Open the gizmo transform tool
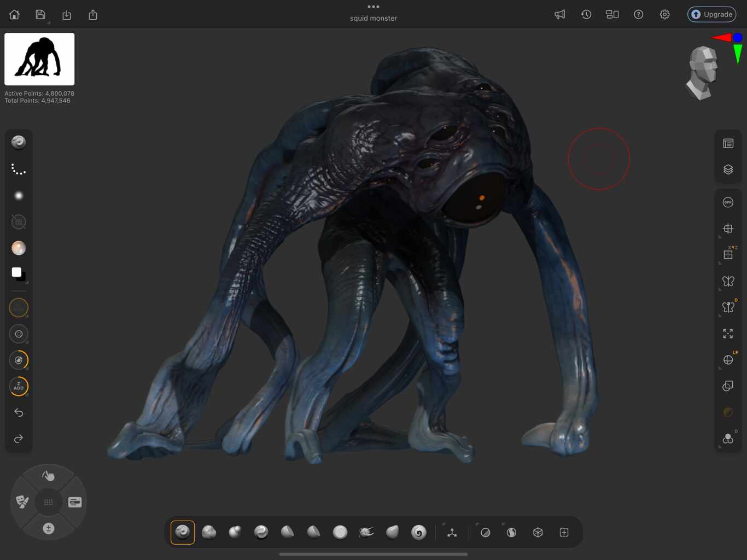Viewport: 747px width, 560px height. (x=452, y=532)
